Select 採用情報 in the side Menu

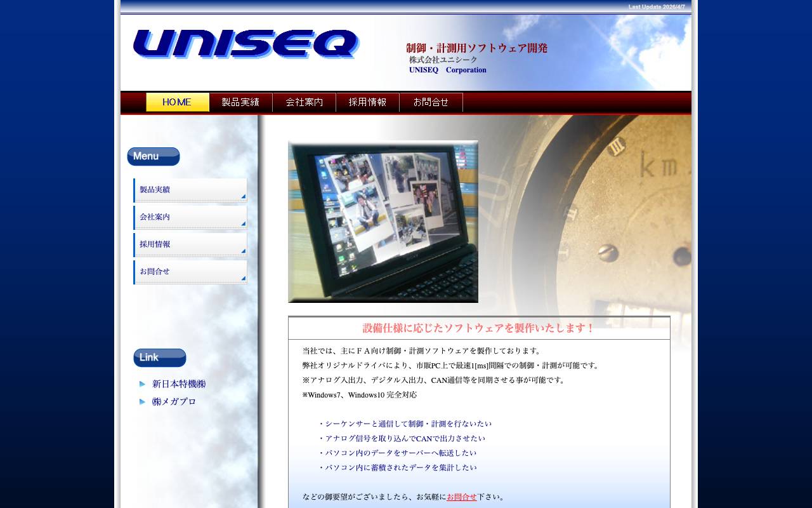coord(190,244)
